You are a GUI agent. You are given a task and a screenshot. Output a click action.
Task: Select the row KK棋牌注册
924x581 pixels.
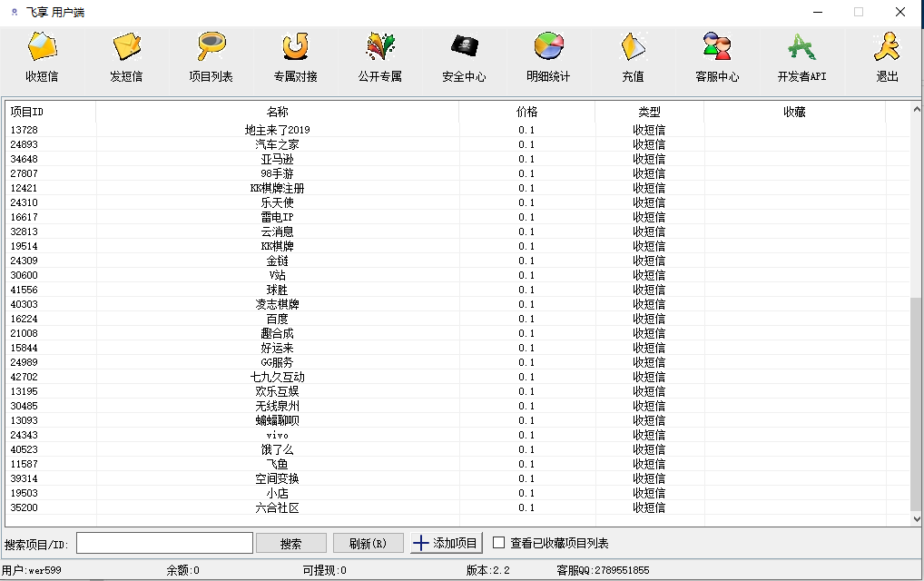457,188
